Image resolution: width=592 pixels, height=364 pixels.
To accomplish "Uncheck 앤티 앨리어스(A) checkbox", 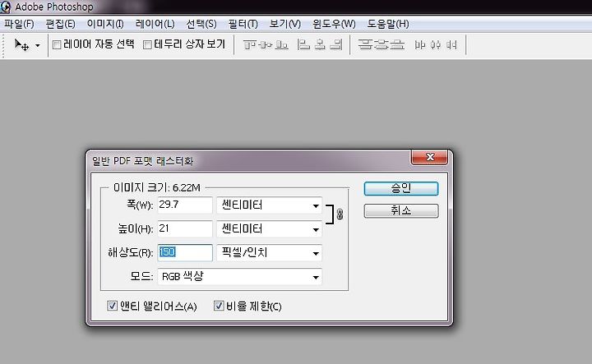I will click(112, 306).
